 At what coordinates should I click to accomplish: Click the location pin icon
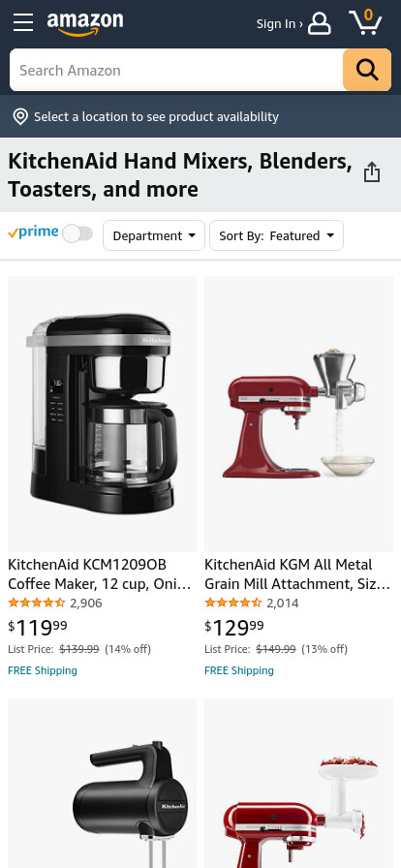click(20, 117)
